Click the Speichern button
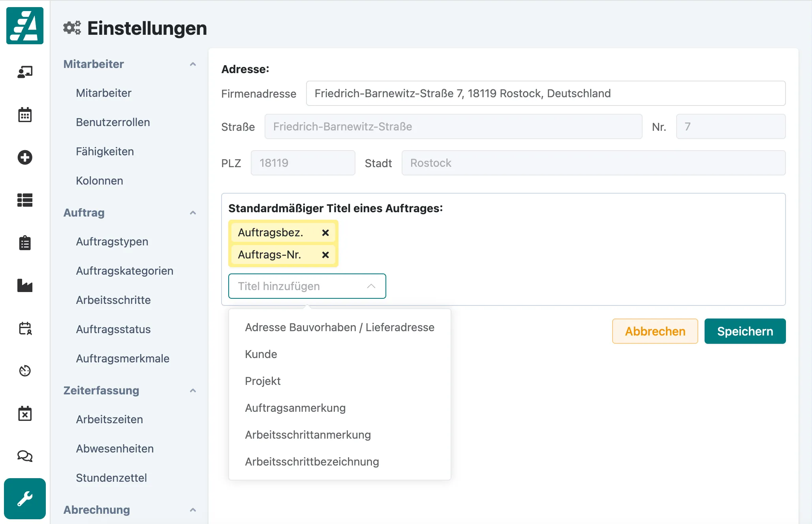812x524 pixels. pos(745,331)
